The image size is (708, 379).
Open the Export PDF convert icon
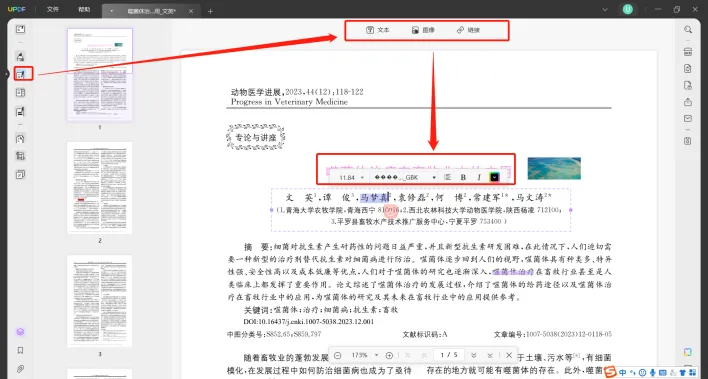click(x=688, y=69)
